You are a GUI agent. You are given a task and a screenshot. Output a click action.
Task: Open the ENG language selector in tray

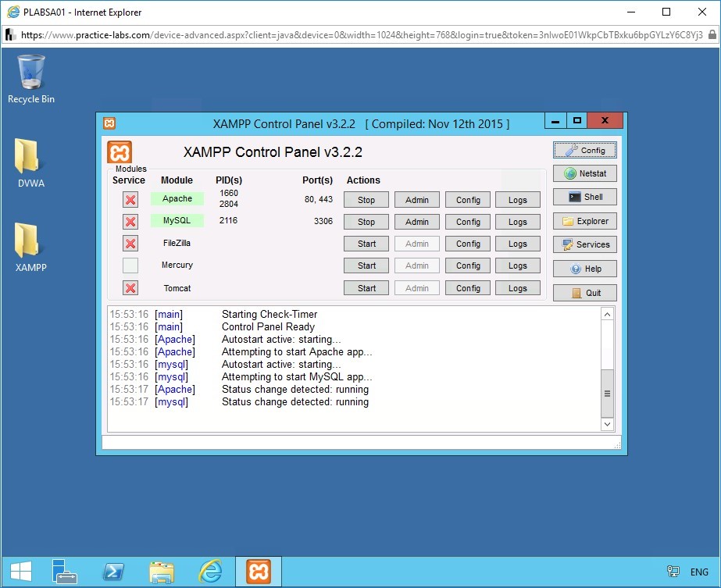[698, 571]
